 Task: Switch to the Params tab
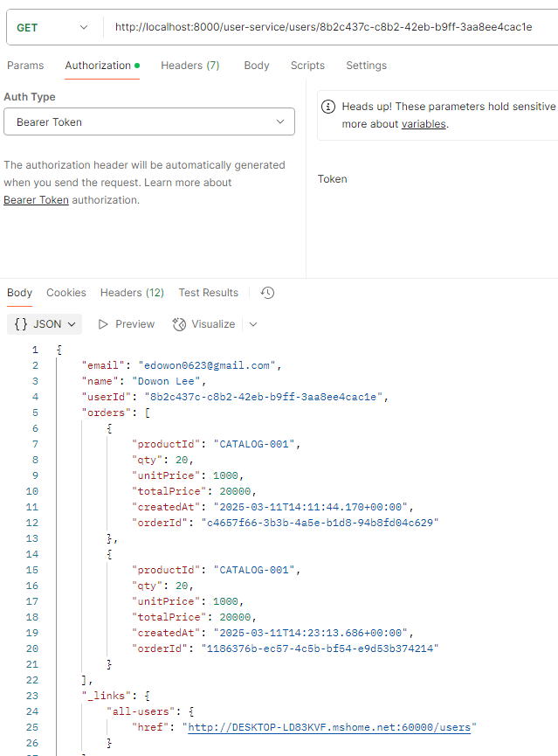pos(25,66)
